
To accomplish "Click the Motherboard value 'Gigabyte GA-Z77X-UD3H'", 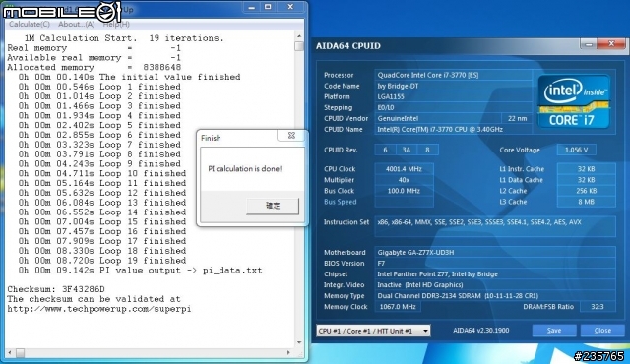I will pyautogui.click(x=495, y=253).
